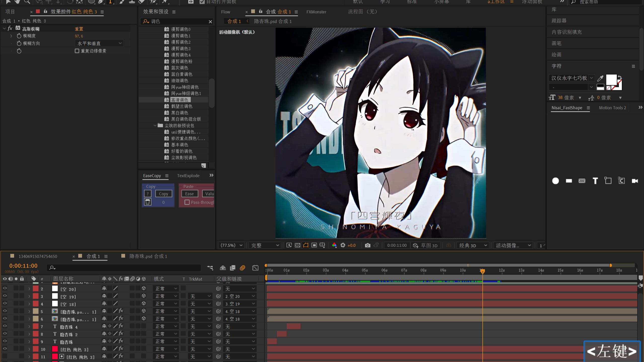Click the current time indicator on timeline ruler
Image resolution: width=644 pixels, height=362 pixels.
(482, 271)
